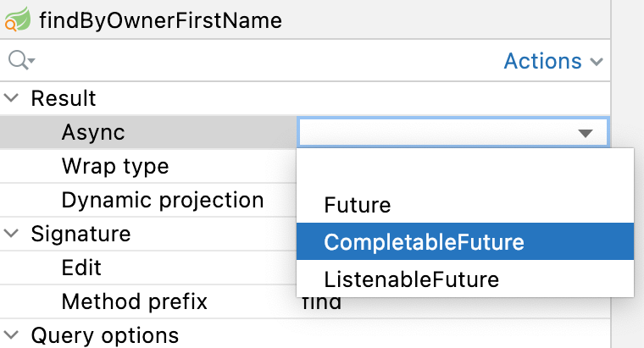Select the blank option in Async list
The height and width of the screenshot is (348, 644).
click(464, 169)
